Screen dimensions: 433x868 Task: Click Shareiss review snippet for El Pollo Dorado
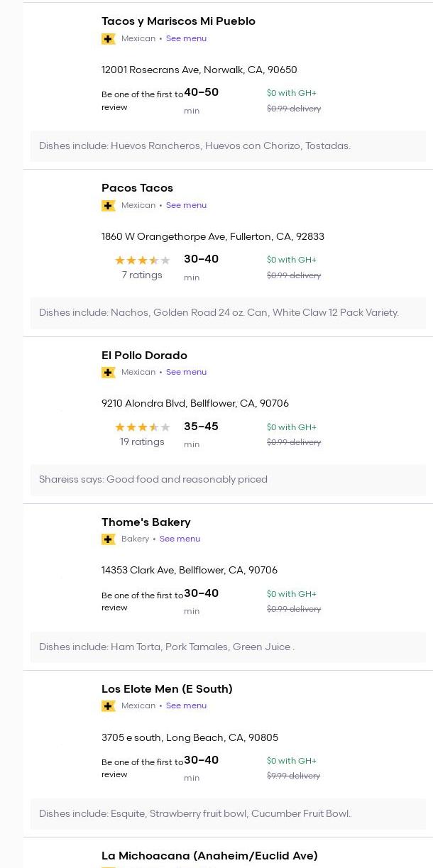pyautogui.click(x=153, y=480)
